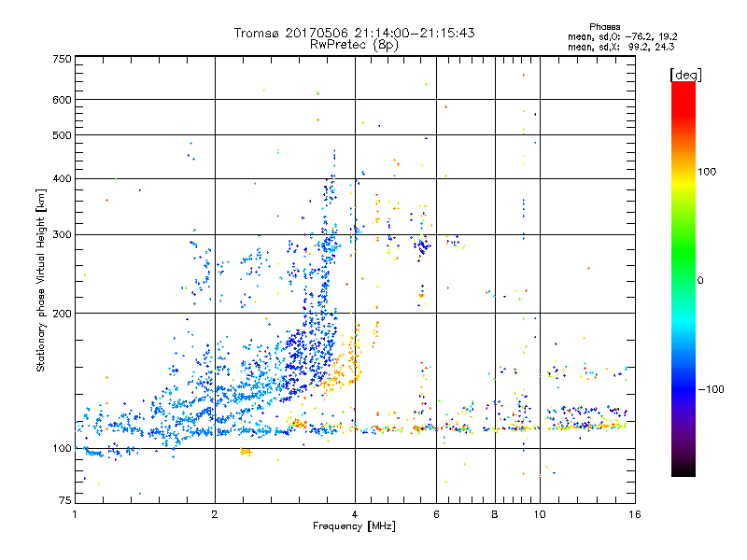This screenshot has height=560, width=747.
Task: Click the green section of the phase colorbar
Action: [x=684, y=252]
